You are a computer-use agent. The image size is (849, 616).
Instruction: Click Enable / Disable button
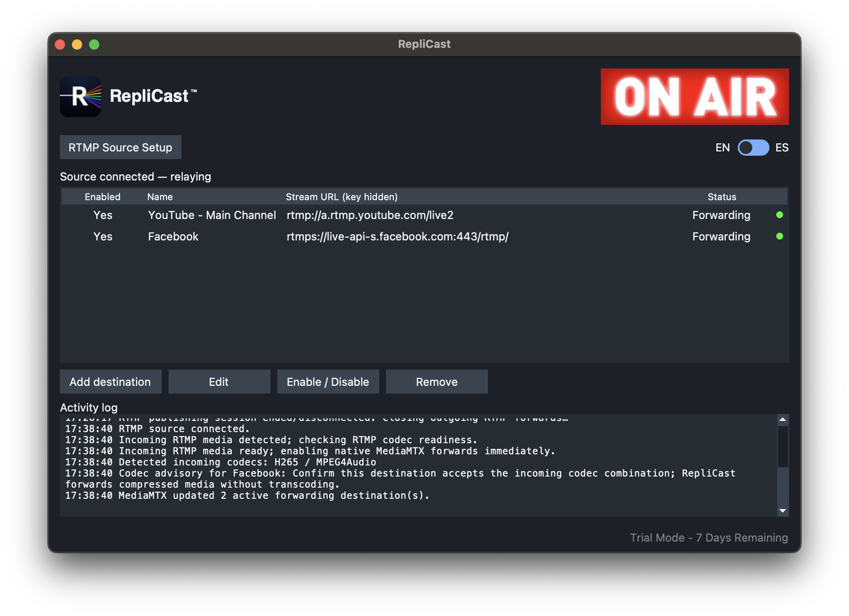[328, 382]
